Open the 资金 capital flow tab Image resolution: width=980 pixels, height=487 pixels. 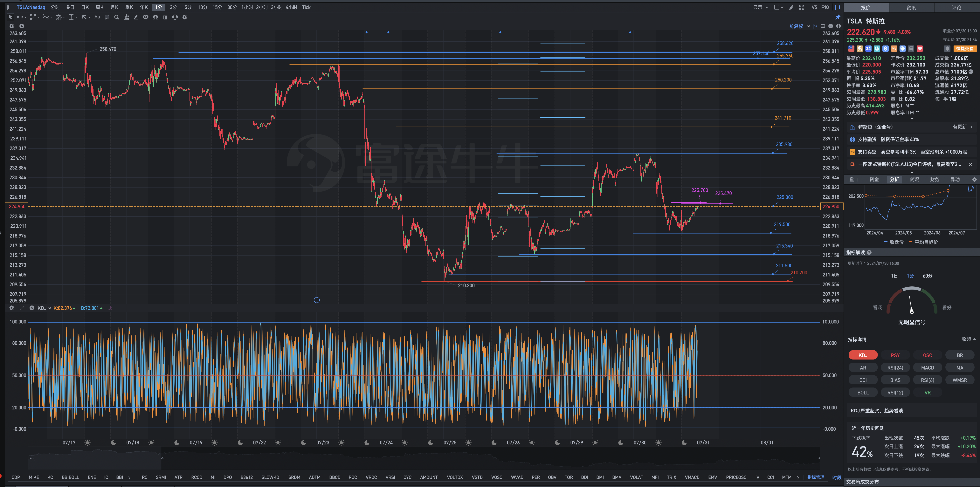pyautogui.click(x=874, y=180)
